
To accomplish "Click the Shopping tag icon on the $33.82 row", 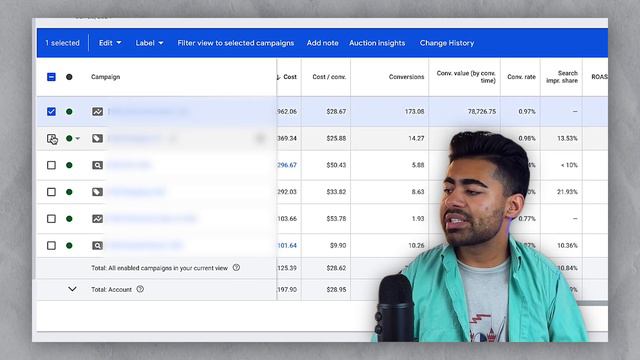I will [x=97, y=192].
